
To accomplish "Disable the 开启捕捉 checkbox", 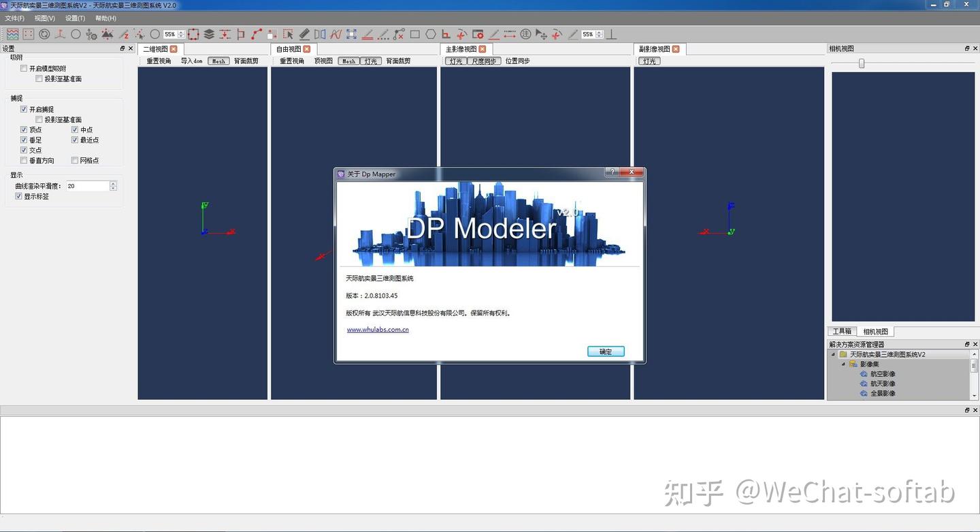I will (x=24, y=109).
